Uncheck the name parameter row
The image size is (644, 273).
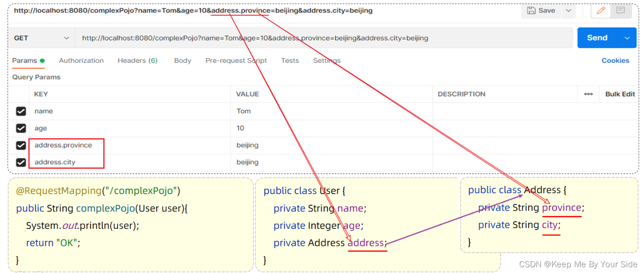pyautogui.click(x=21, y=111)
